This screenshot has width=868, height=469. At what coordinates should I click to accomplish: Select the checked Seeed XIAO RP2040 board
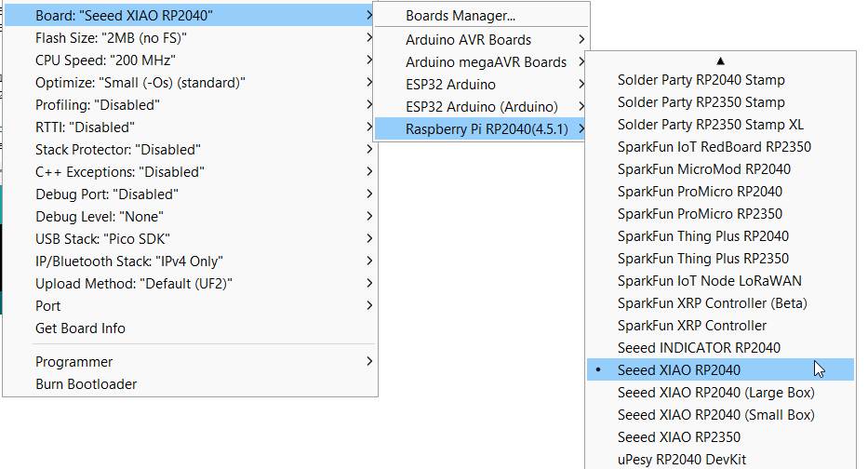[x=679, y=369]
